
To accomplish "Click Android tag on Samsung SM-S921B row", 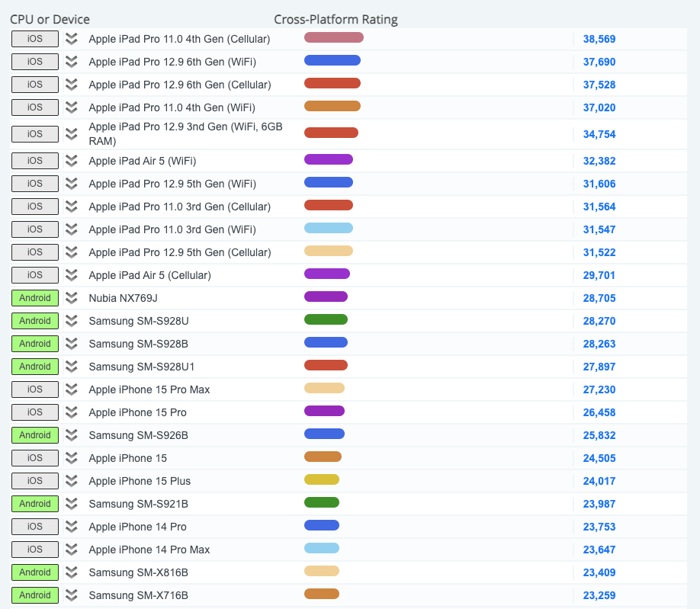I will [35, 504].
